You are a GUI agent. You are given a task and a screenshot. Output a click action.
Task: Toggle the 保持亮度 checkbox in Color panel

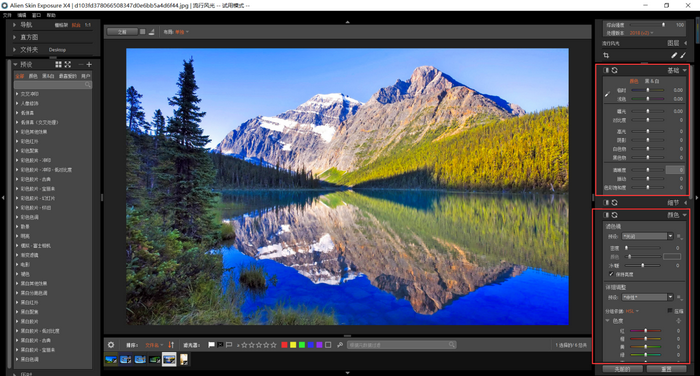click(611, 274)
